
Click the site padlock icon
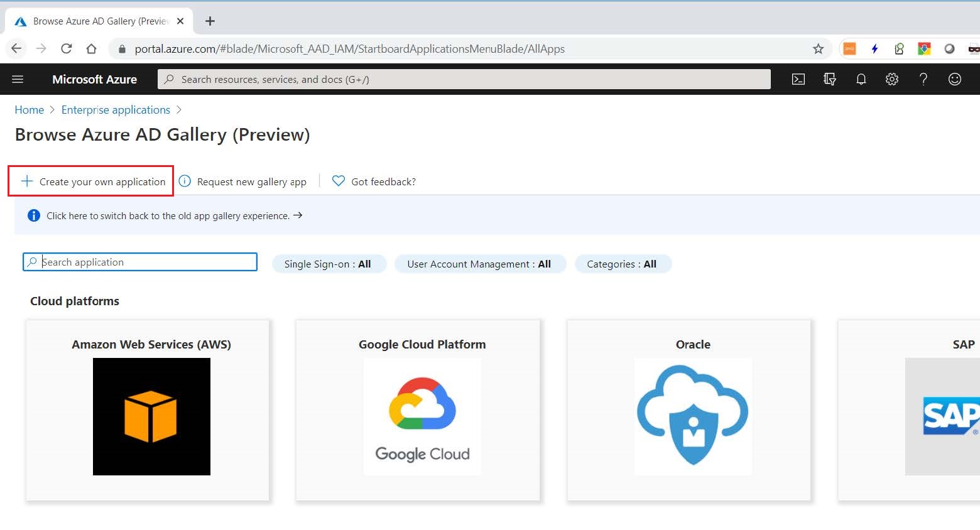(x=122, y=49)
